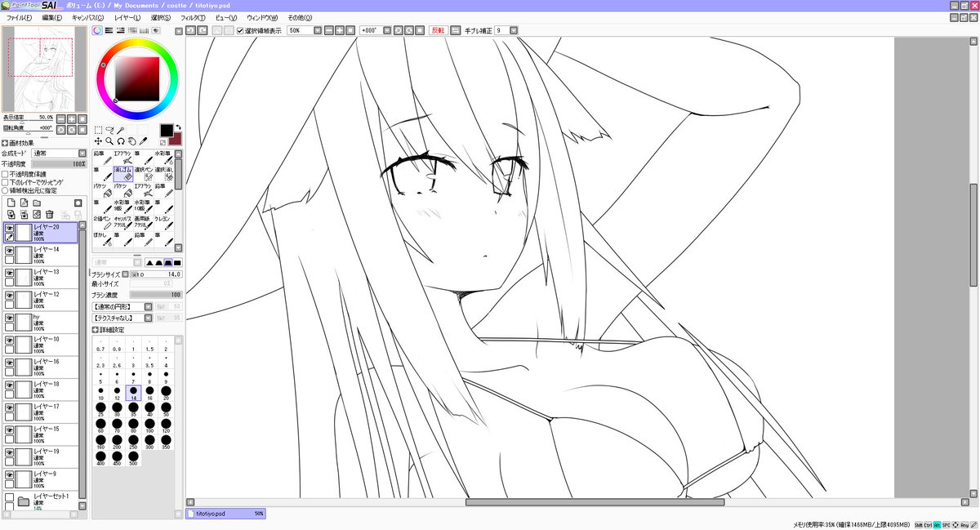
Task: Select the 消しゴム eraser tool
Action: pyautogui.click(x=123, y=172)
